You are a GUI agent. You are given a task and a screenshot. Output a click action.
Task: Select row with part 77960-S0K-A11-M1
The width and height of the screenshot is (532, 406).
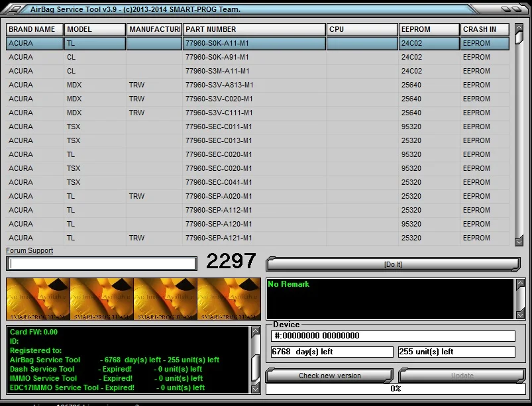coord(258,44)
